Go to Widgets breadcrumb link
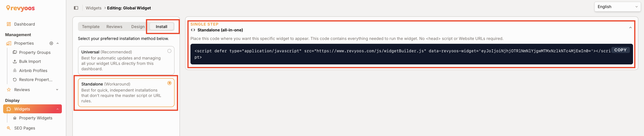Screen dimensions: 644x136 93,8
